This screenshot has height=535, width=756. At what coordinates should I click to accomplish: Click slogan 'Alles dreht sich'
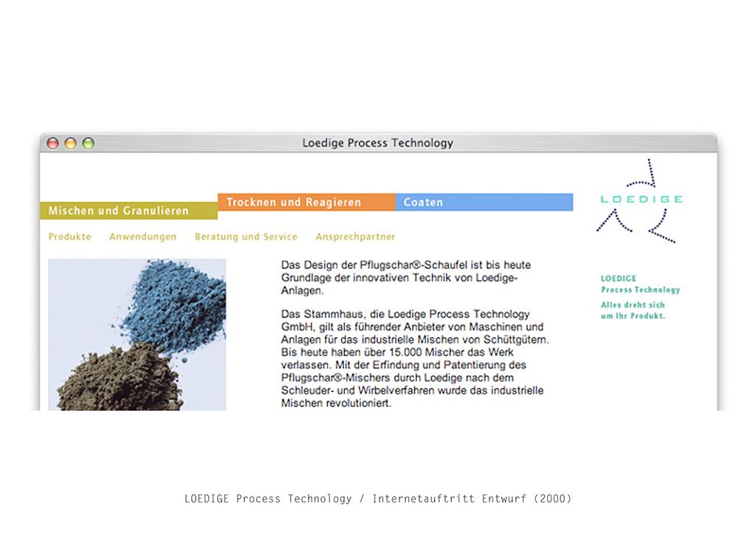point(633,305)
